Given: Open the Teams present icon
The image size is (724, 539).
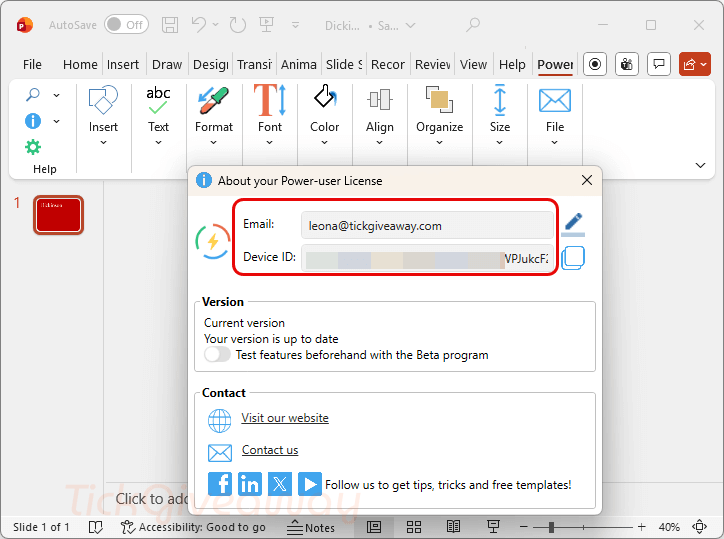Looking at the screenshot, I should pos(627,64).
